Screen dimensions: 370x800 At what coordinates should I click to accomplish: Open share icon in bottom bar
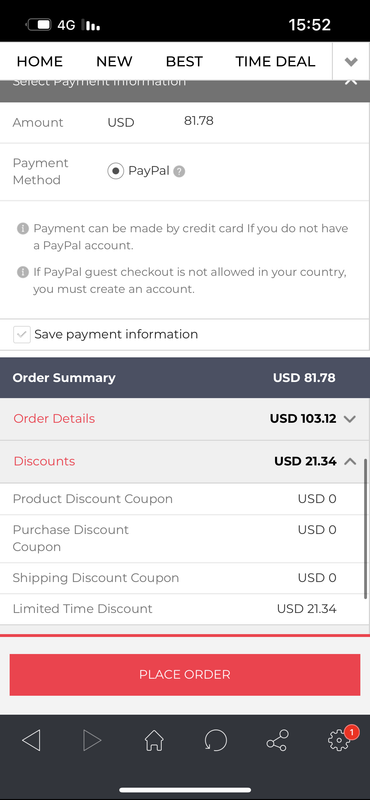tap(277, 740)
